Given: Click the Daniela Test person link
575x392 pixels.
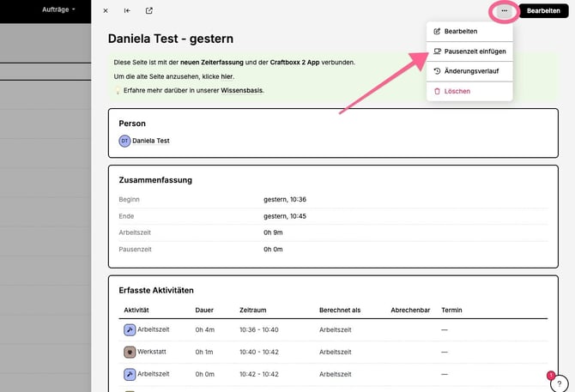Looking at the screenshot, I should pyautogui.click(x=151, y=141).
